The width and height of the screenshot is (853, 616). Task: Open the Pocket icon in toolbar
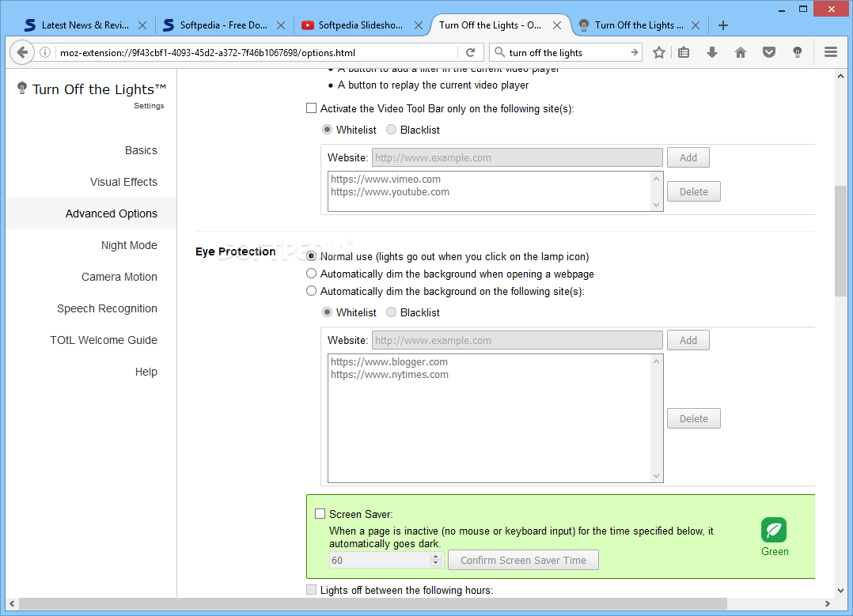click(x=768, y=52)
